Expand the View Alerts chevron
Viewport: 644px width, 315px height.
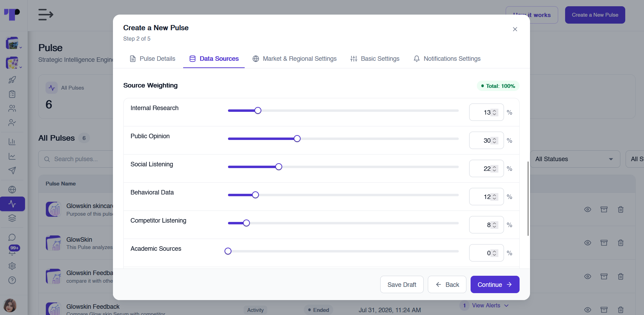pyautogui.click(x=506, y=306)
